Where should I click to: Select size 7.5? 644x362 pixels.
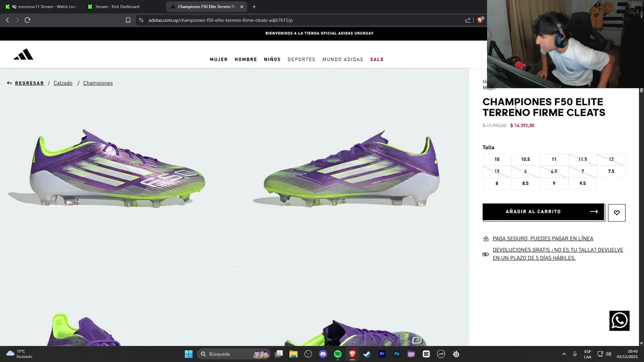[611, 171]
